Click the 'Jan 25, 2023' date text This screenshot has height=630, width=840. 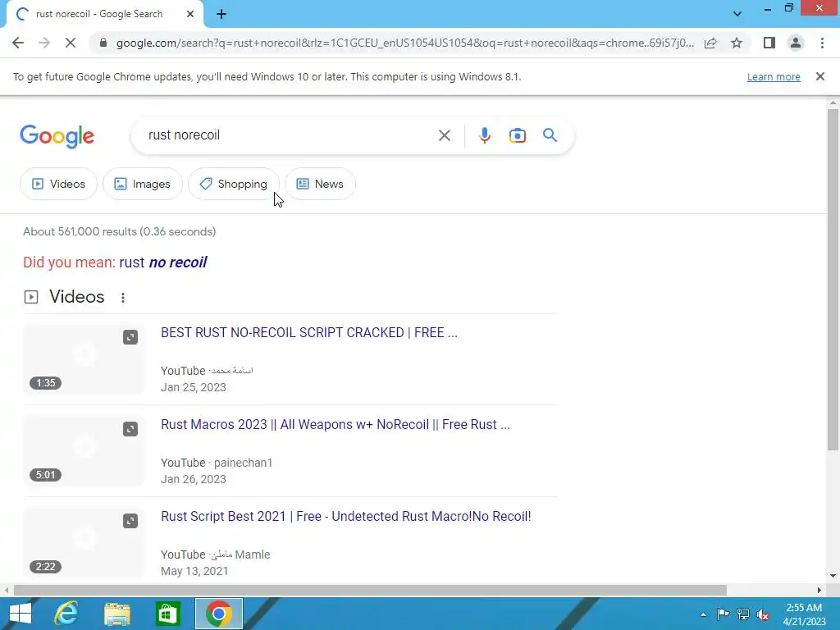tap(194, 387)
